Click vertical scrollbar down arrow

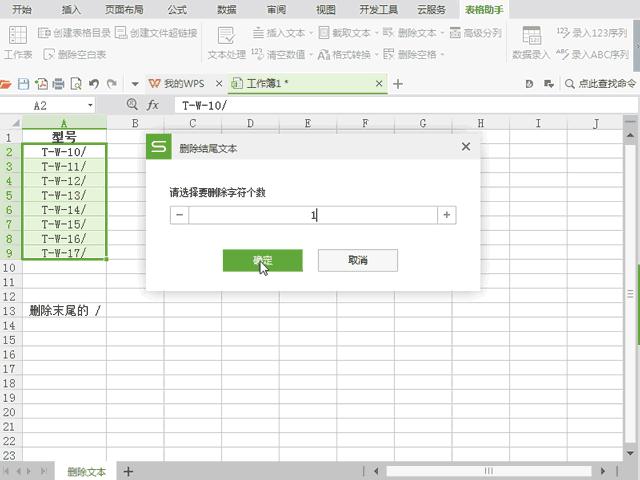pyautogui.click(x=630, y=453)
